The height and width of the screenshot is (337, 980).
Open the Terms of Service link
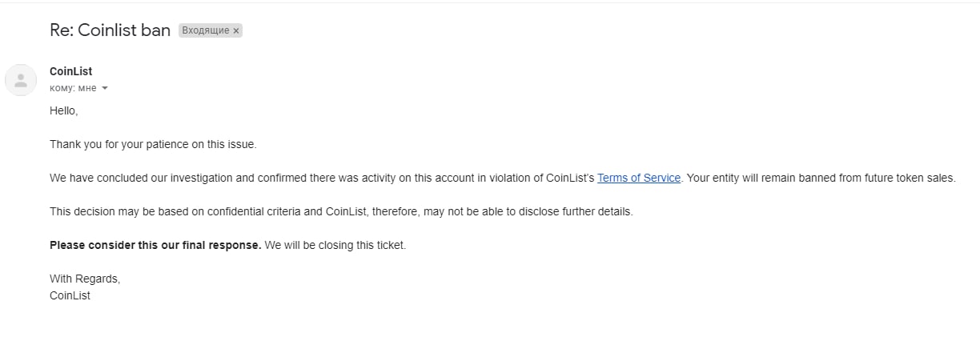click(639, 178)
